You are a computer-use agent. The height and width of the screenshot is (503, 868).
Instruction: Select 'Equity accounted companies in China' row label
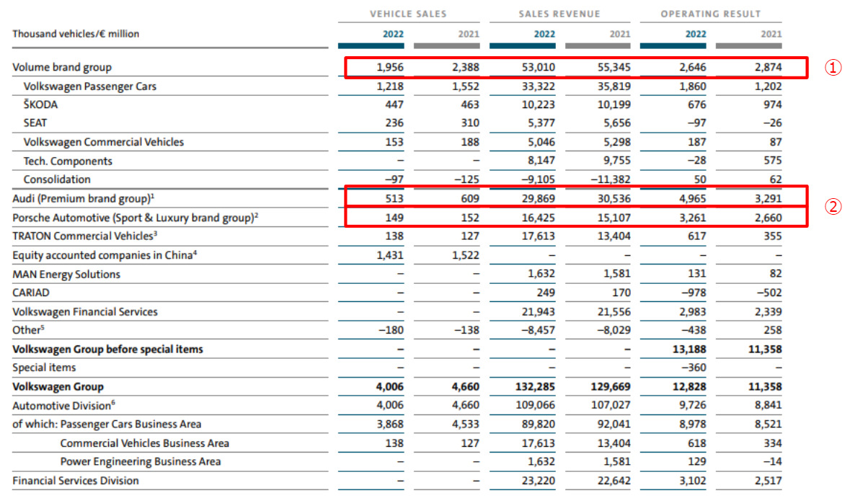click(105, 254)
